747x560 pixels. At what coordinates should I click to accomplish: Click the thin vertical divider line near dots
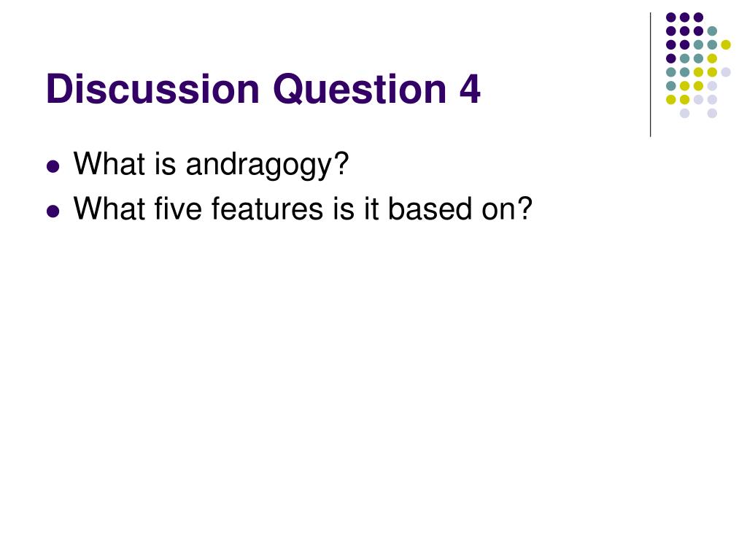click(650, 75)
